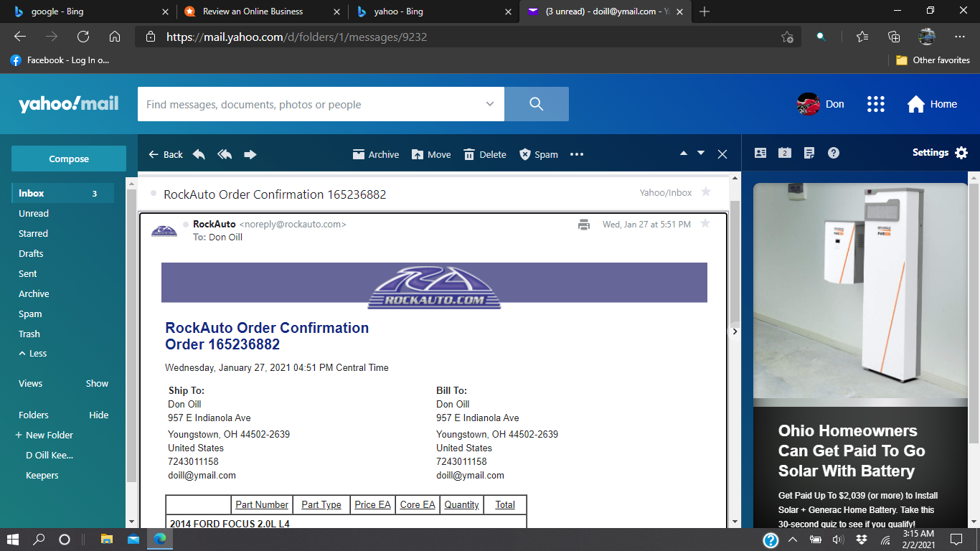The height and width of the screenshot is (551, 980).
Task: Hide the Folders section
Action: (99, 415)
